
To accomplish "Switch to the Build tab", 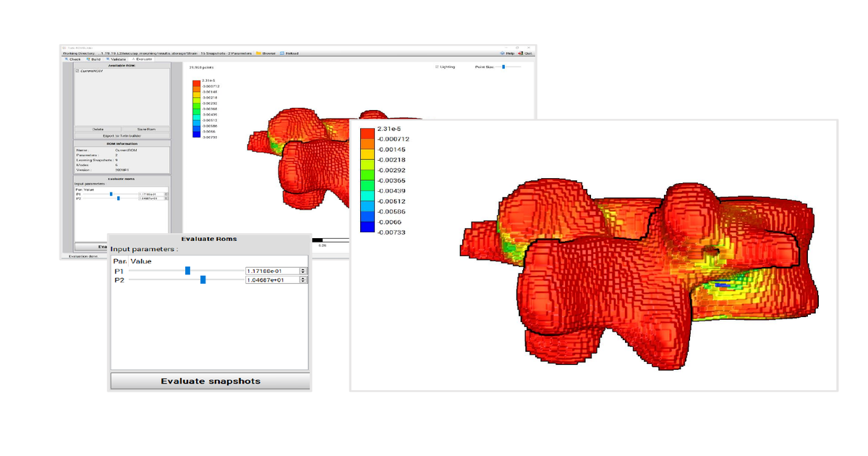I will point(95,59).
